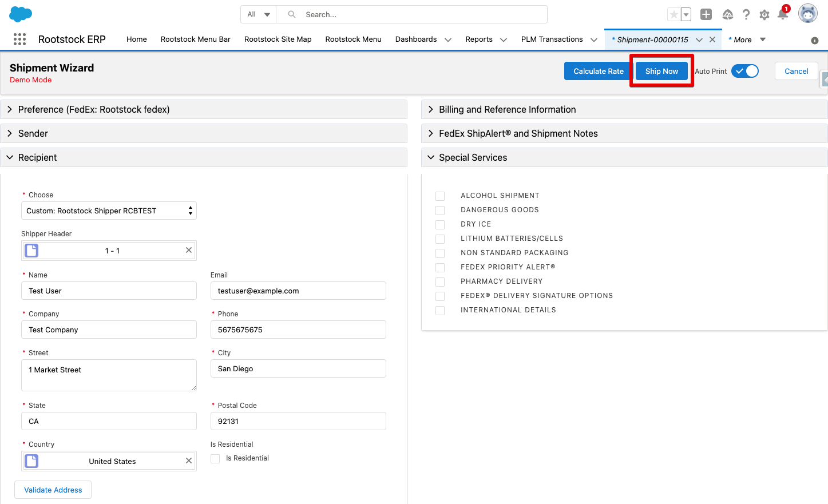Check INTERNATIONAL DETAILS option
Screen dimensions: 828x504
coord(440,311)
